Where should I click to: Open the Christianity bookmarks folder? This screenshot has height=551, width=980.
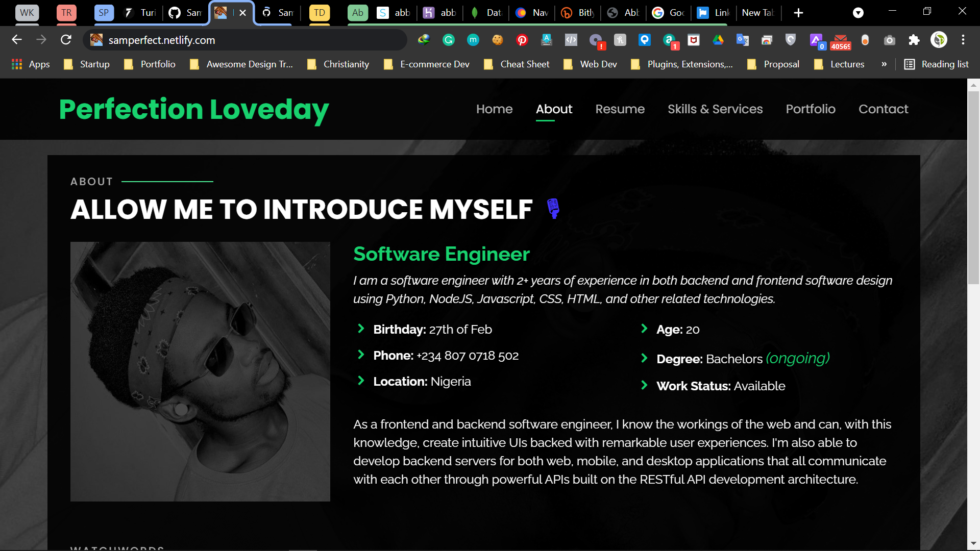[338, 64]
